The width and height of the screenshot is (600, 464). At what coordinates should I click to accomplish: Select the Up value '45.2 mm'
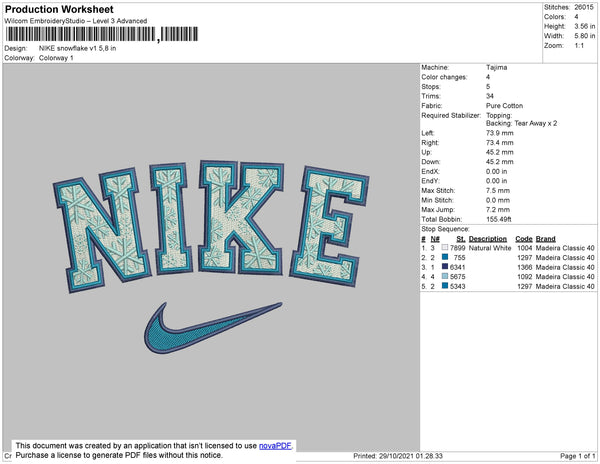500,152
